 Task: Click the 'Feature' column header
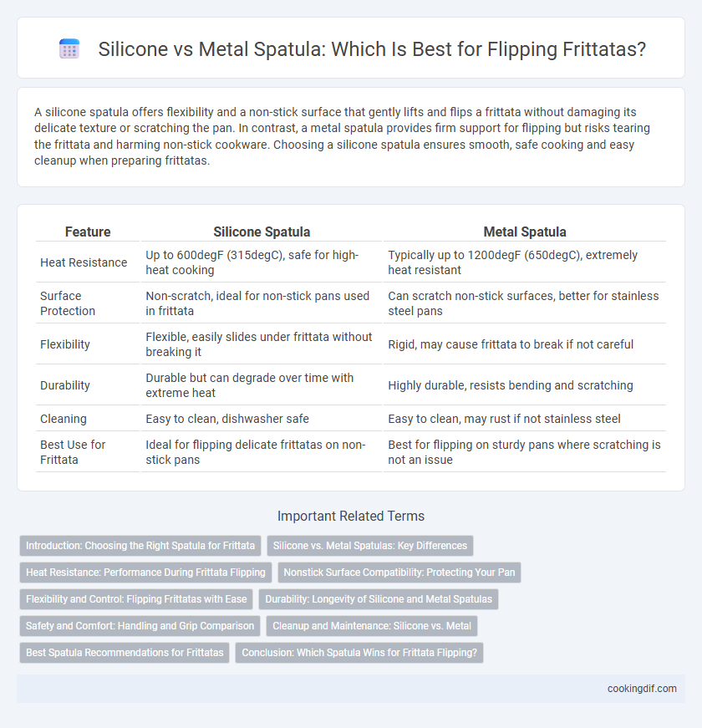click(x=88, y=232)
